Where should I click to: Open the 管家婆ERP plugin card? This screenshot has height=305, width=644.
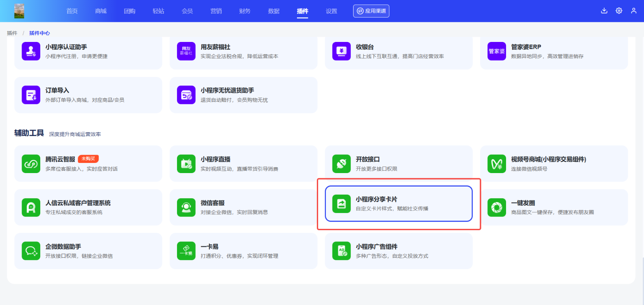click(554, 51)
